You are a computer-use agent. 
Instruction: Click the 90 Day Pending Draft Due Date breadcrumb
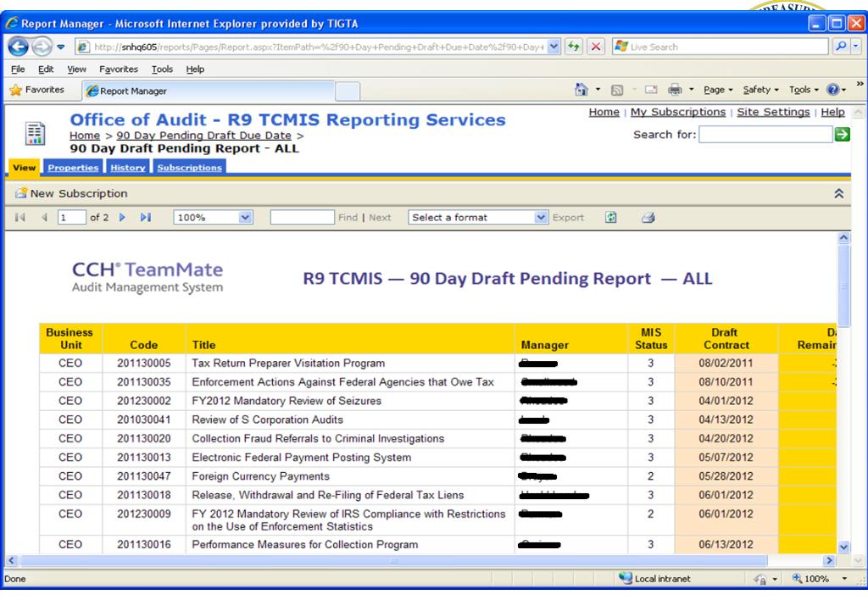tap(203, 136)
